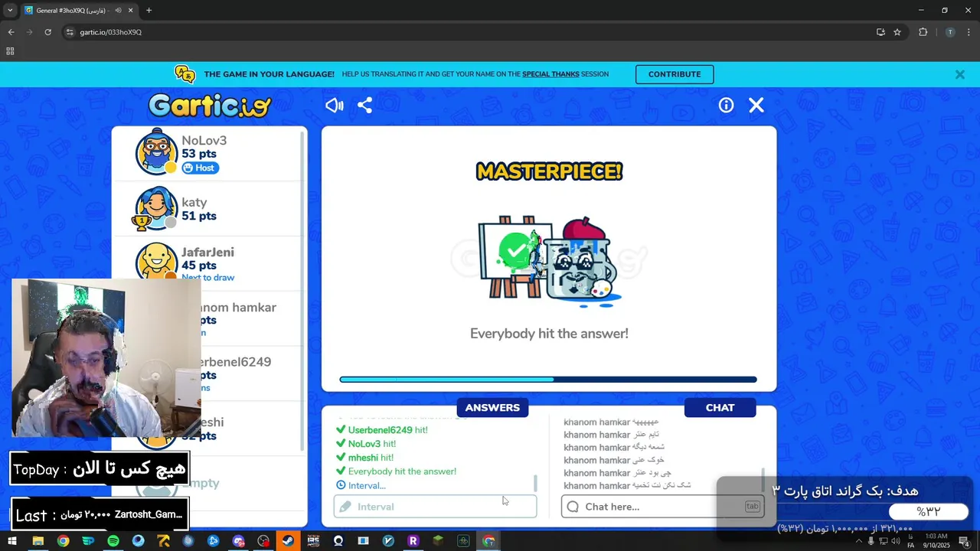This screenshot has width=980, height=551.
Task: Open the apps grid in bookmarks bar
Action: 10,51
